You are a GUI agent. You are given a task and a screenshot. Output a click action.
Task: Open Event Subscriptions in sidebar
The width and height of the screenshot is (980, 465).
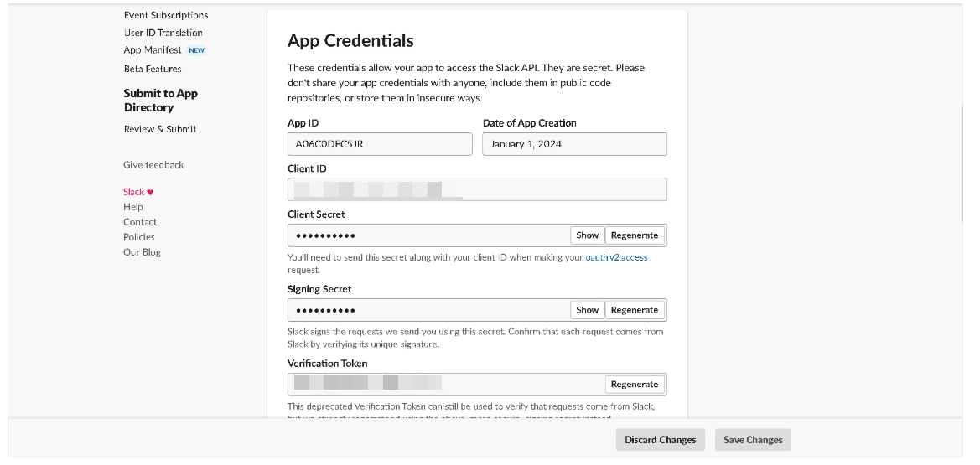click(x=166, y=15)
